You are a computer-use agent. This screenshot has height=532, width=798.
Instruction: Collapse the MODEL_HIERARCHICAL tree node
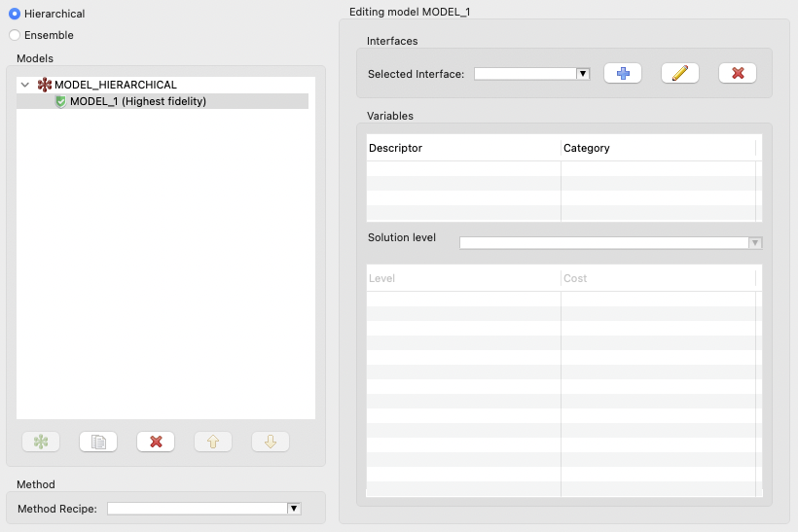(x=25, y=86)
